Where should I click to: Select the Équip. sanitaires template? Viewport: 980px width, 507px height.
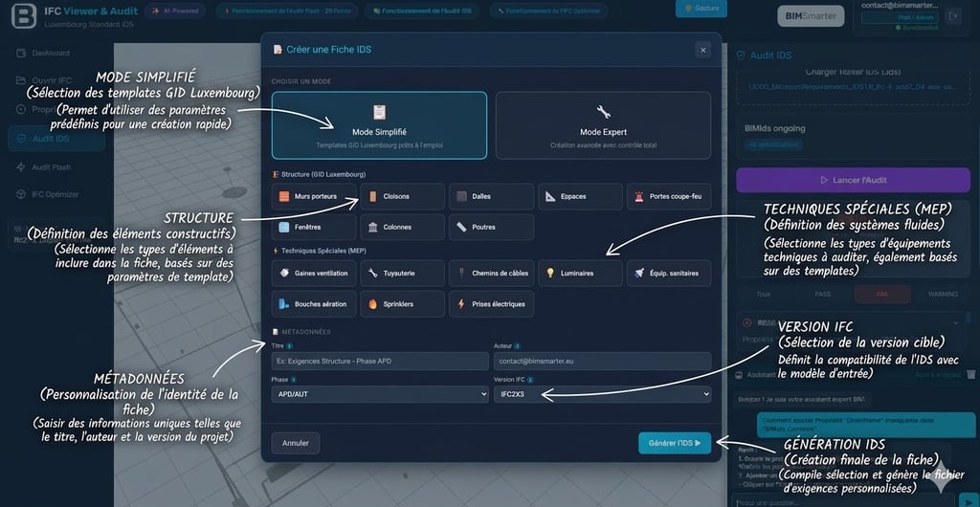[669, 273]
